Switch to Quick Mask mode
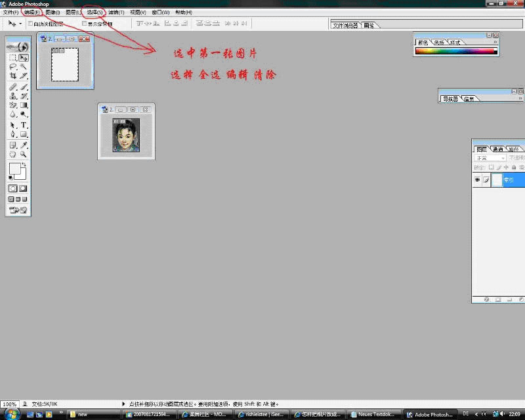This screenshot has height=420, width=525. coord(23,188)
